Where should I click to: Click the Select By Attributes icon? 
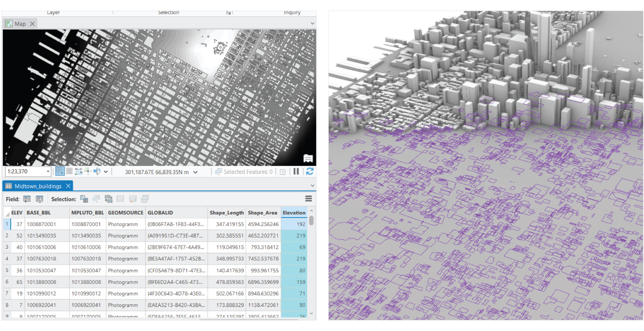84,199
